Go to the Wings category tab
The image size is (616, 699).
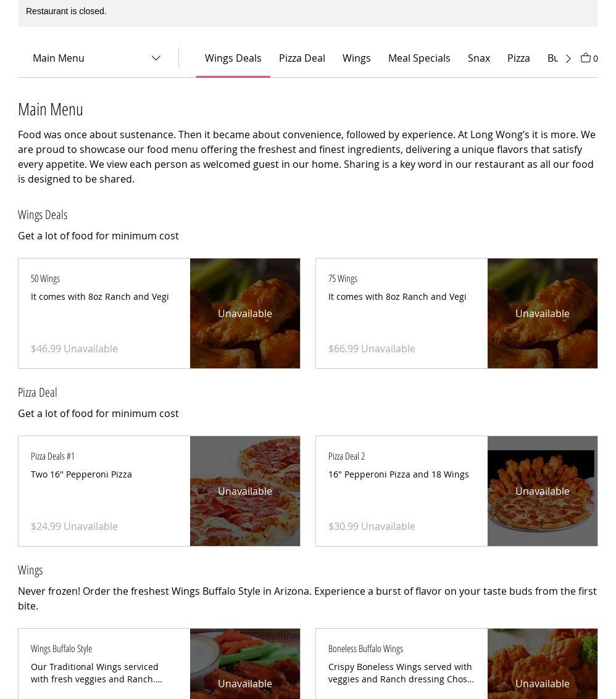(x=356, y=59)
